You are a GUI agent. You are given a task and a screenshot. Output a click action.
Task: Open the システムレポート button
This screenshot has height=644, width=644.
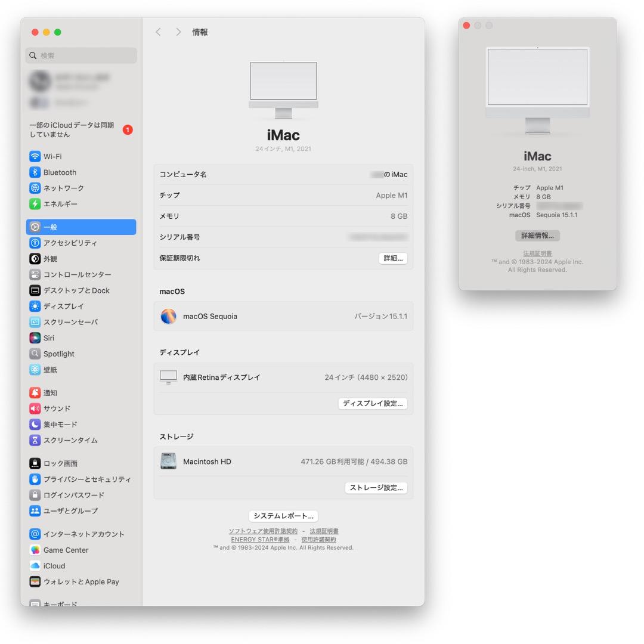point(283,516)
